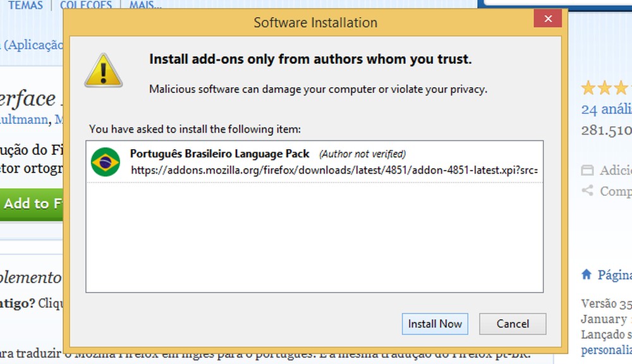Click the collection icon beside Adici
The width and height of the screenshot is (632, 364).
point(587,171)
